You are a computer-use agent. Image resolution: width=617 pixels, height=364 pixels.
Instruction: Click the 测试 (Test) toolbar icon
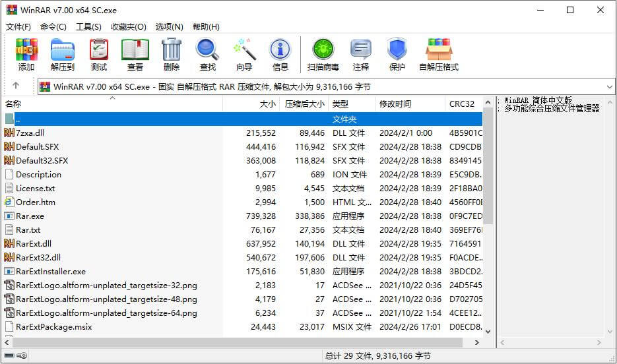pyautogui.click(x=99, y=49)
